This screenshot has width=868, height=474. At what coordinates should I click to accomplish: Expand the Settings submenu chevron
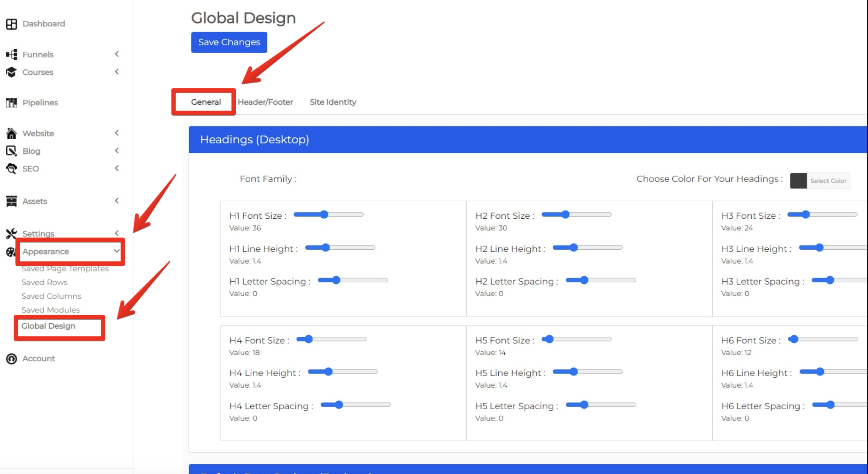[x=117, y=233]
